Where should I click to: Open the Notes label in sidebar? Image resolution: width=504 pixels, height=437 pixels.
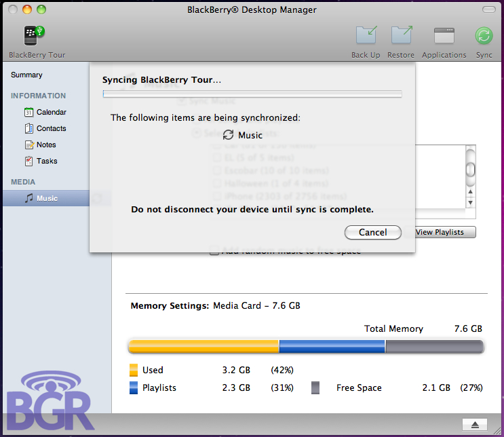(x=46, y=145)
